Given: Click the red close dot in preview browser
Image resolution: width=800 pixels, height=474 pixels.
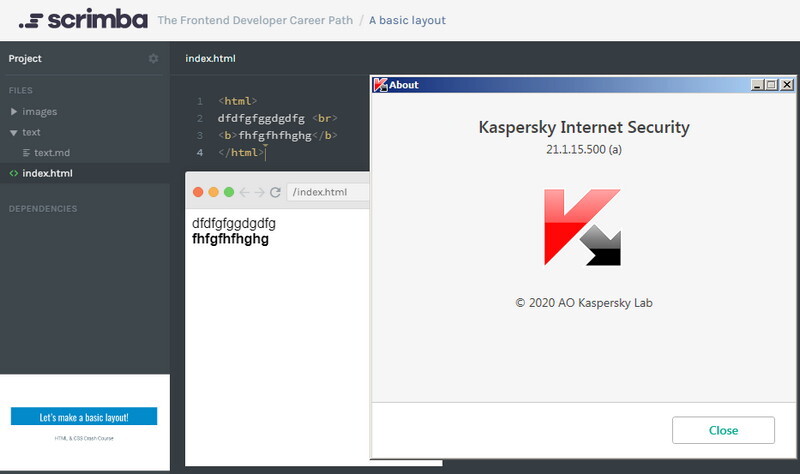Looking at the screenshot, I should (198, 192).
